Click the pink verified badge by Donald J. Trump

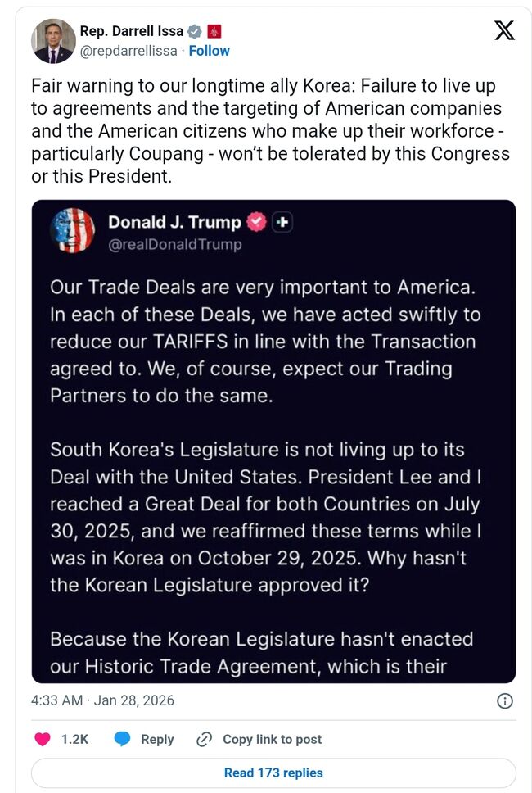(256, 222)
